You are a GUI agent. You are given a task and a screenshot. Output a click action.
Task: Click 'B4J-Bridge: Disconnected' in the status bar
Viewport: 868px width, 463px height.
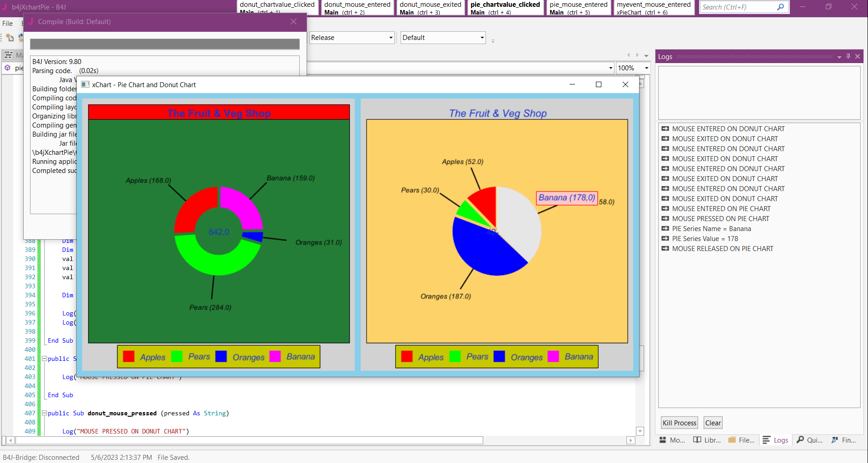click(41, 458)
